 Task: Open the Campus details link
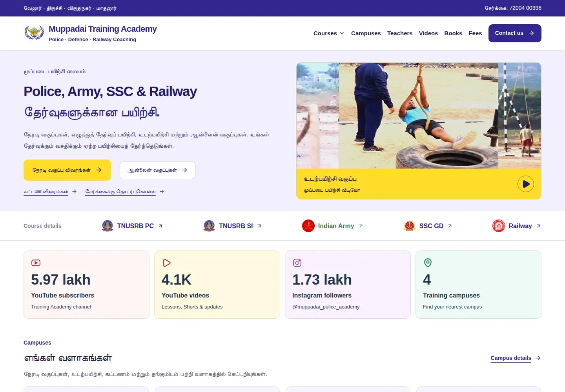pos(511,358)
